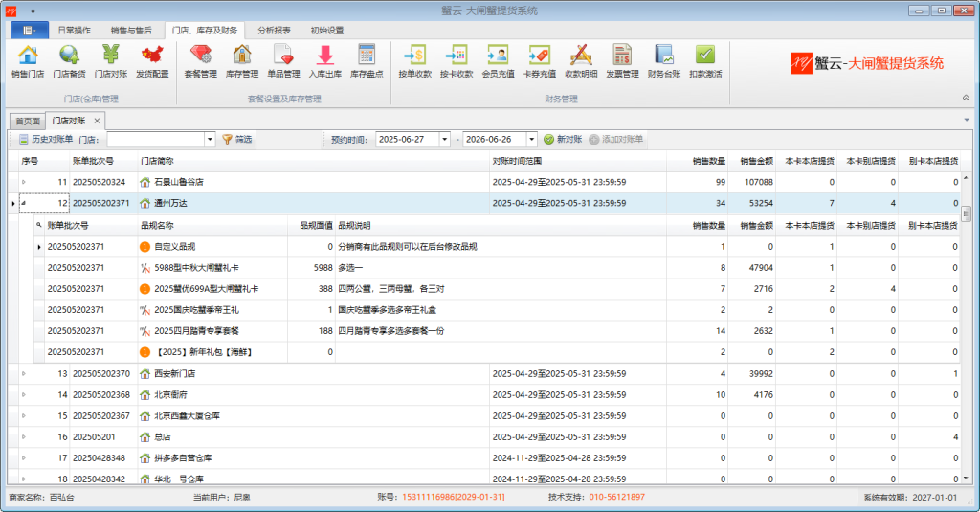Open 入库出库 stock in/out icon
Screen dimensions: 980x512
[325, 61]
